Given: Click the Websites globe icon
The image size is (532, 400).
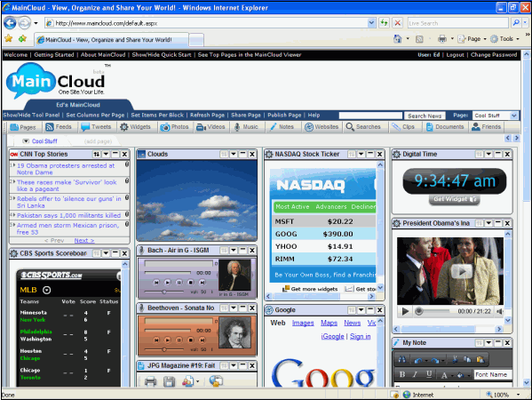Looking at the screenshot, I should (309, 127).
